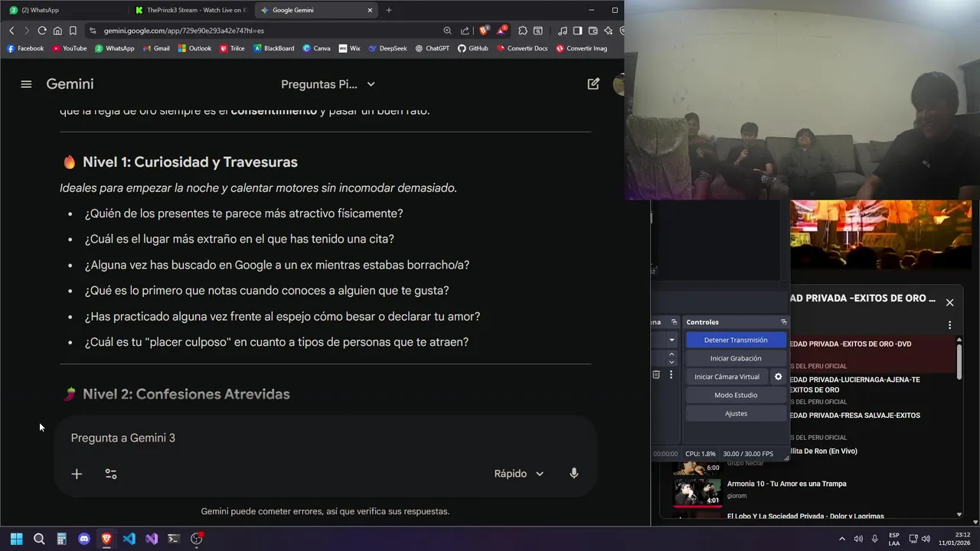980x551 pixels.
Task: Open ESP LAA language indicator
Action: [894, 539]
